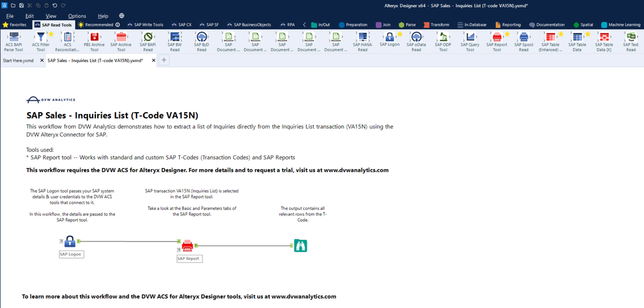Click the Paste clipboard icon
The height and width of the screenshot is (308, 644).
(46, 5)
